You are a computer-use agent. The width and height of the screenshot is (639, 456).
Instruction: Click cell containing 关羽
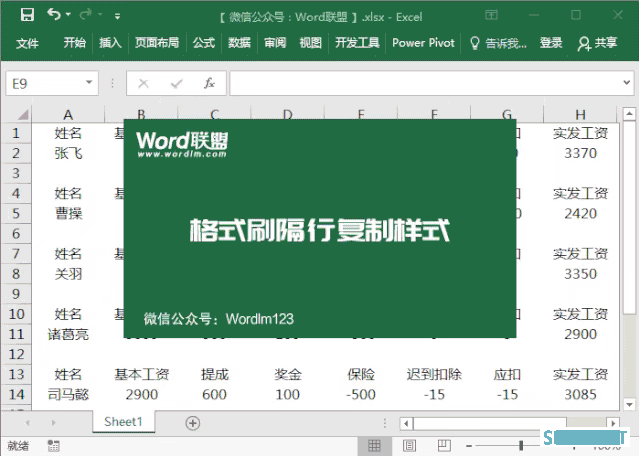tap(68, 274)
